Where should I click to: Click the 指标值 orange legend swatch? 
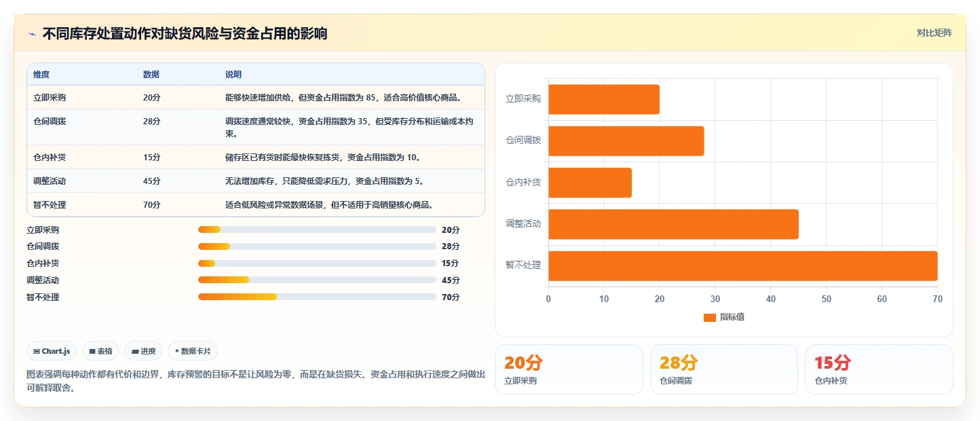pos(710,317)
